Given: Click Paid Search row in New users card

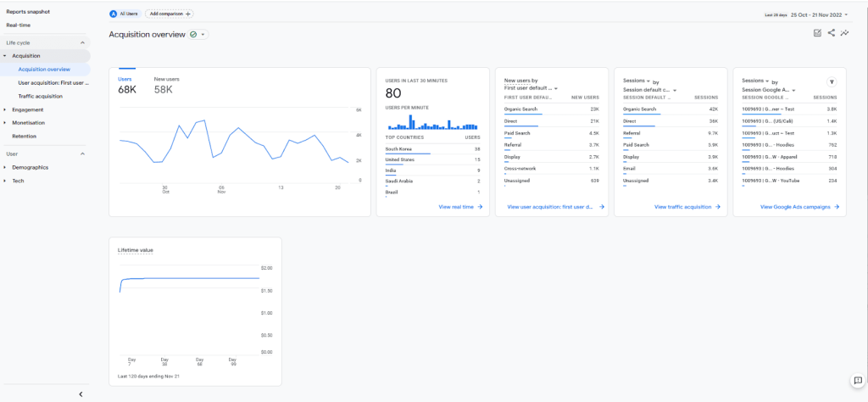Looking at the screenshot, I should [551, 134].
